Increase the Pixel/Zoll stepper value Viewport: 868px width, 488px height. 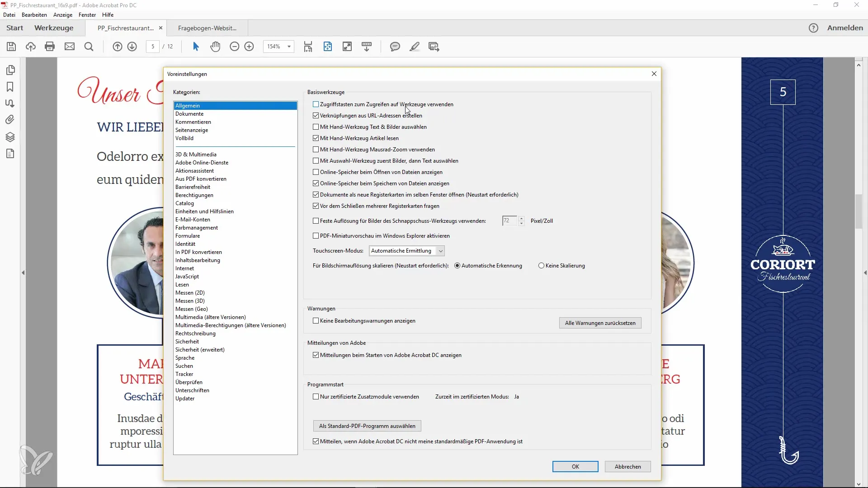click(x=521, y=218)
